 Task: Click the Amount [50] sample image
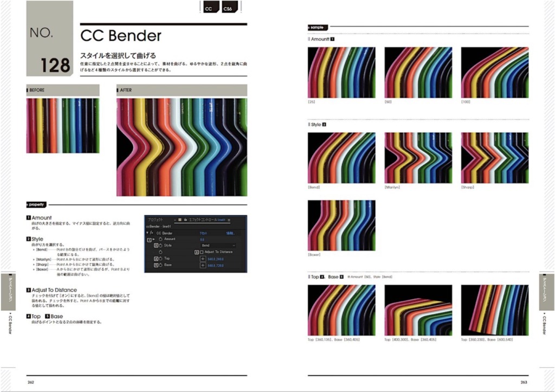418,73
